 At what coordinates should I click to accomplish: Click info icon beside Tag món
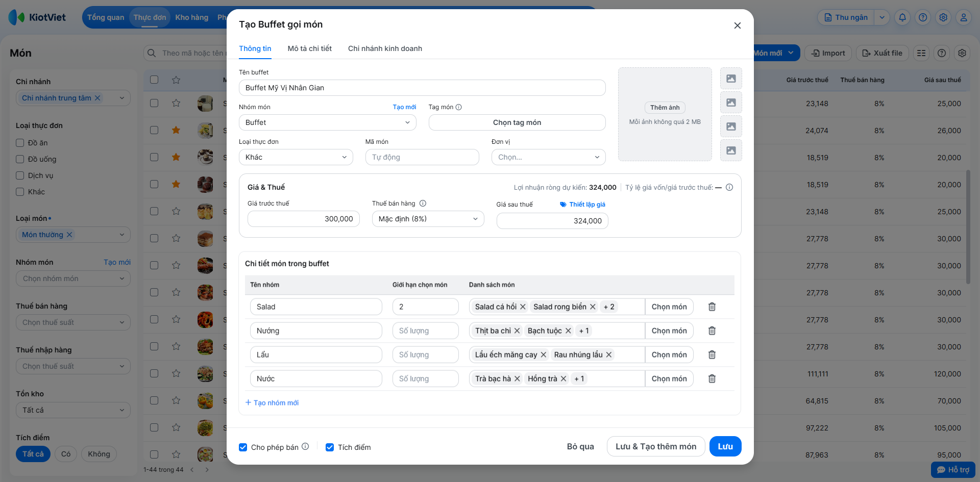[458, 107]
